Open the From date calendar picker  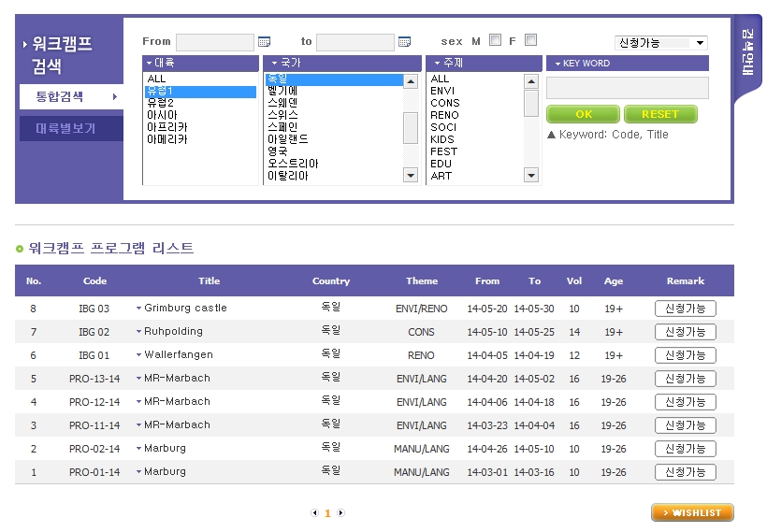click(x=264, y=41)
